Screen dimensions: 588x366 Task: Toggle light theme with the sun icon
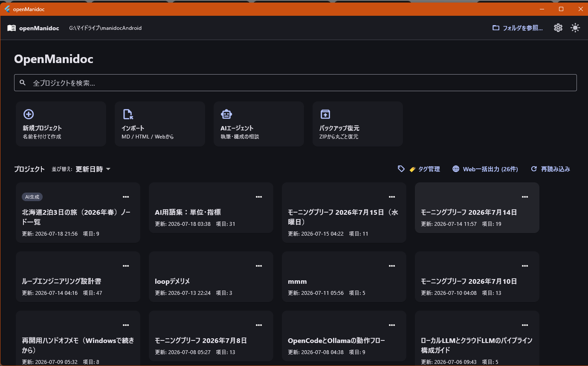(x=575, y=28)
